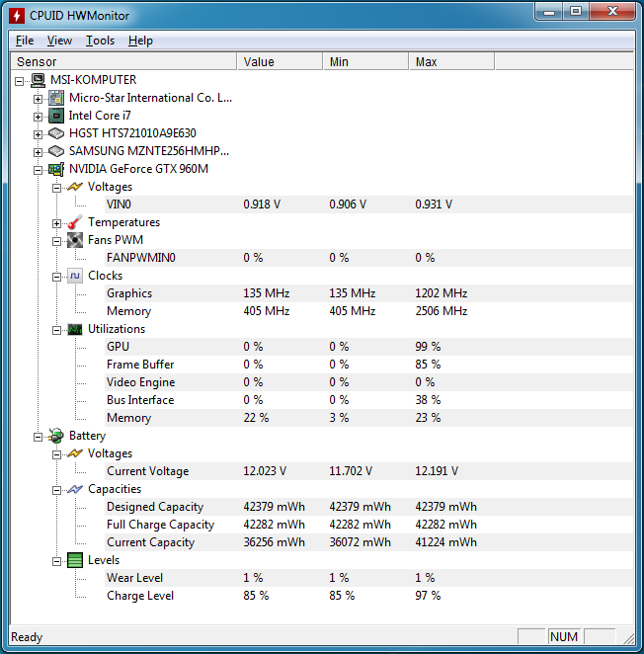Viewport: 644px width, 654px height.
Task: Expand the Temperatures node
Action: click(56, 223)
